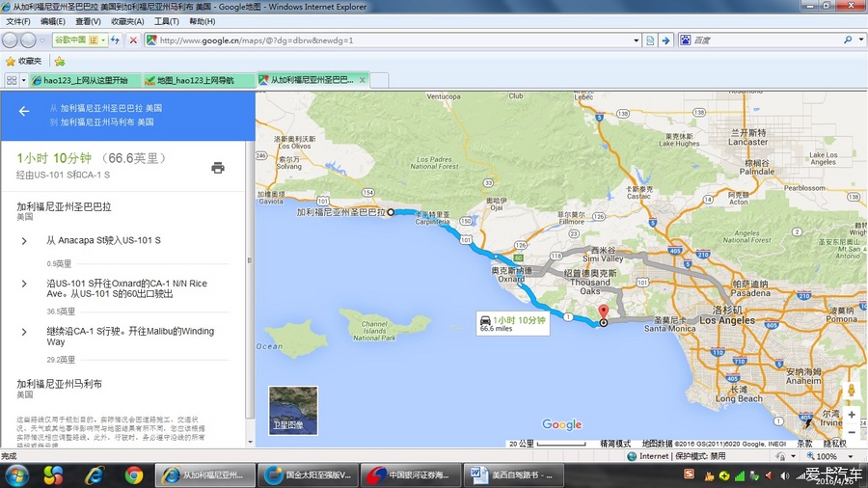868x488 pixels.
Task: Click the print directions icon
Action: (218, 168)
